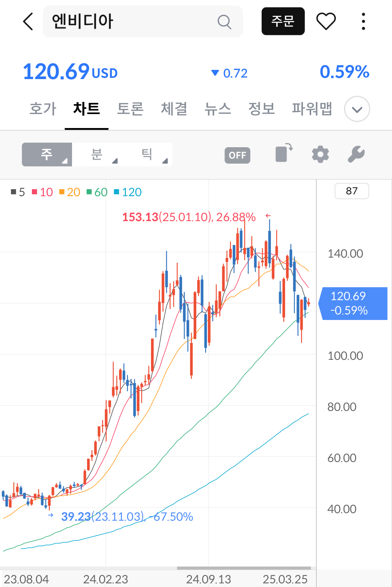392x587 pixels.
Task: Tap the search magnifier icon
Action: pyautogui.click(x=224, y=22)
